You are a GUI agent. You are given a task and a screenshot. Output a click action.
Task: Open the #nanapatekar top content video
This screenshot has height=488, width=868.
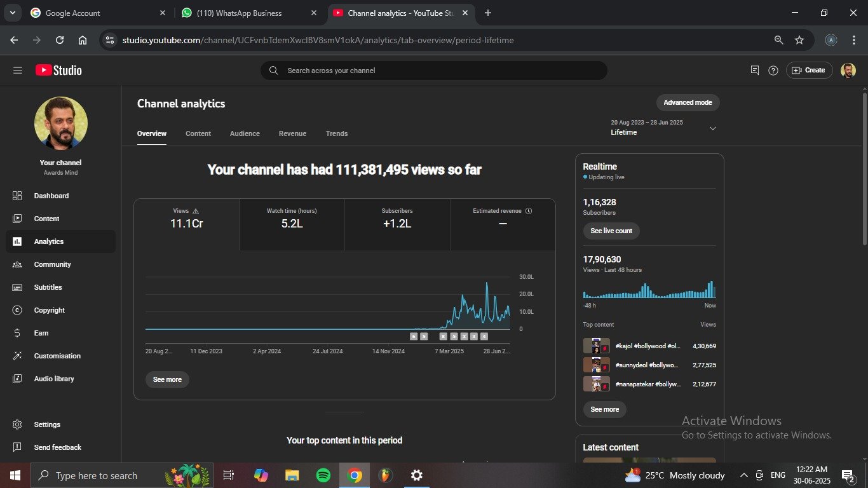(x=649, y=384)
